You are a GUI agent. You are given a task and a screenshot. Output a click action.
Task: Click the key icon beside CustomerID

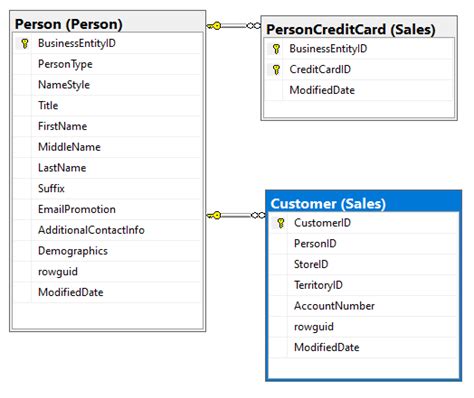[x=281, y=223]
